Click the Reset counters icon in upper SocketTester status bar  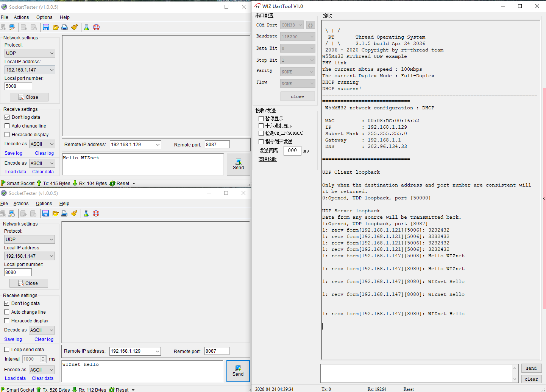point(112,183)
